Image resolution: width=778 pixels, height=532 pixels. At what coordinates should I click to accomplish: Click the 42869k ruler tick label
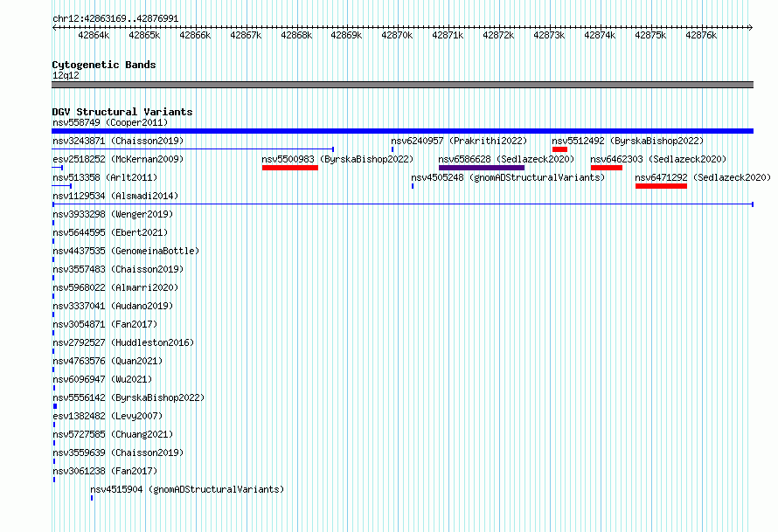[x=346, y=35]
